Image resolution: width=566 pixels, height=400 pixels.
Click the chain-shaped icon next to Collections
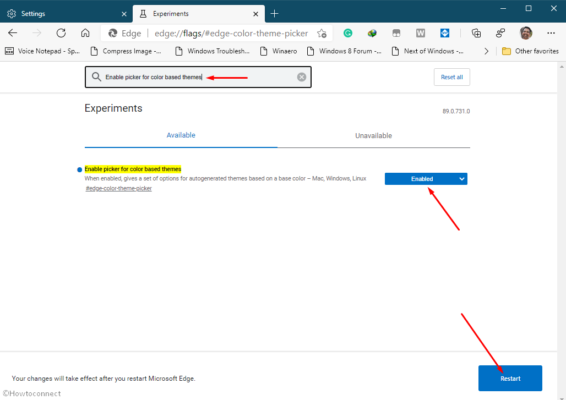(x=500, y=33)
